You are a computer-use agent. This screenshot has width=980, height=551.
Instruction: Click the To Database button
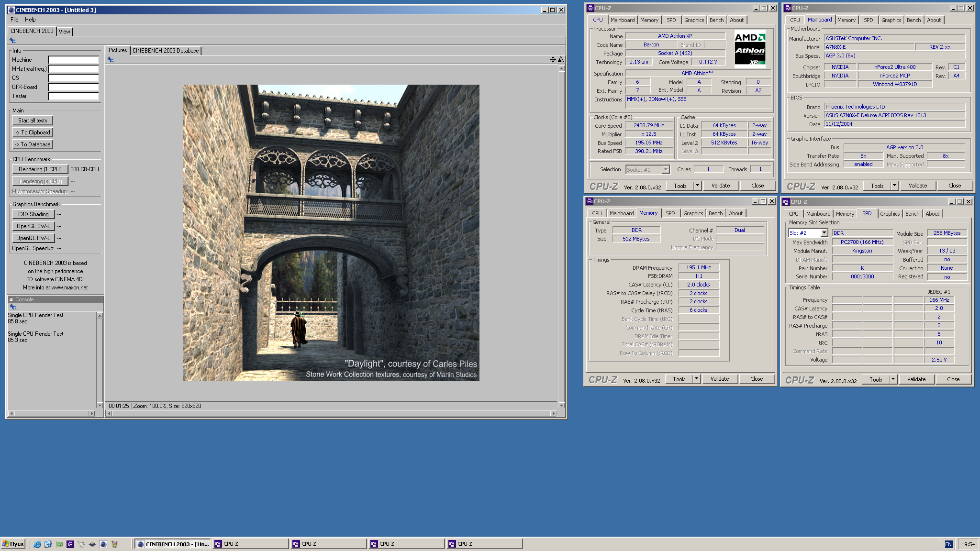point(33,144)
